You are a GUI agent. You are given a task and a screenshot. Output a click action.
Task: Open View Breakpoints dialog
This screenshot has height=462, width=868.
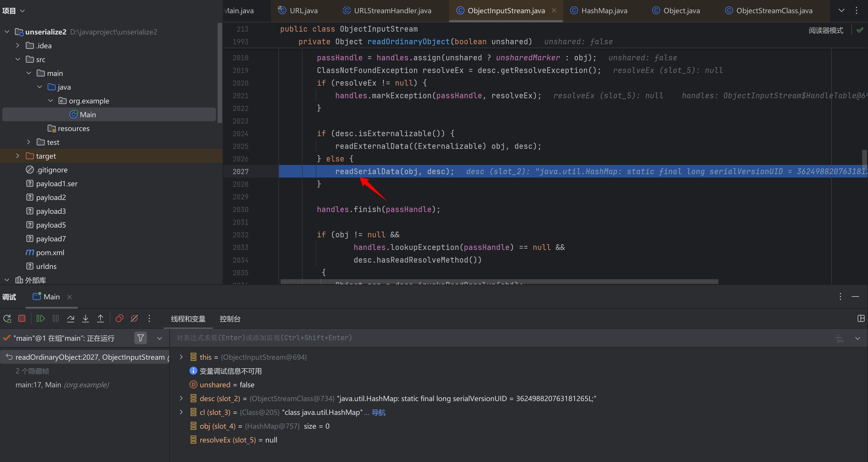(119, 318)
